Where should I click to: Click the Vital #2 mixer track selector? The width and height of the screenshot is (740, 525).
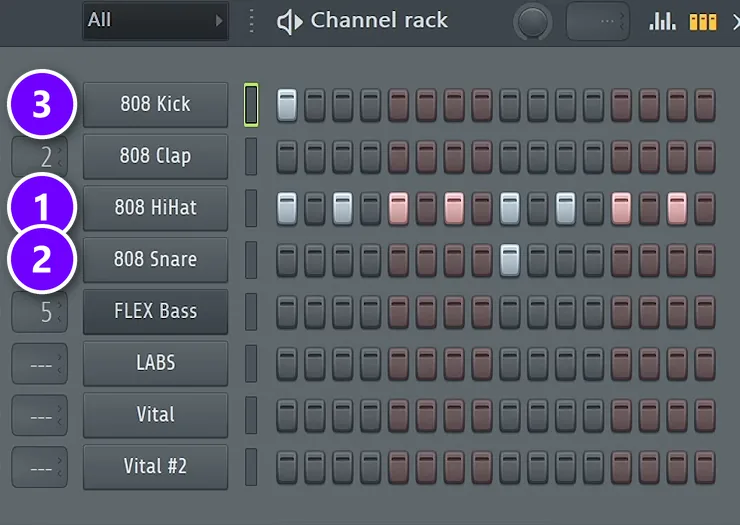pyautogui.click(x=40, y=467)
